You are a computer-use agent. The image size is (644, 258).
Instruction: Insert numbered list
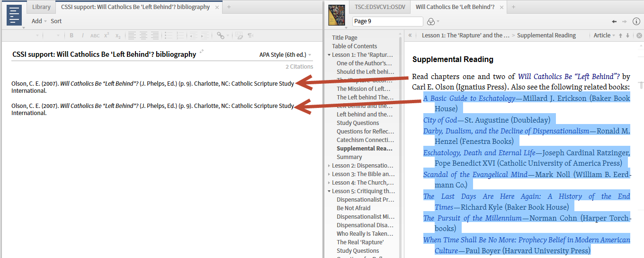(x=180, y=36)
